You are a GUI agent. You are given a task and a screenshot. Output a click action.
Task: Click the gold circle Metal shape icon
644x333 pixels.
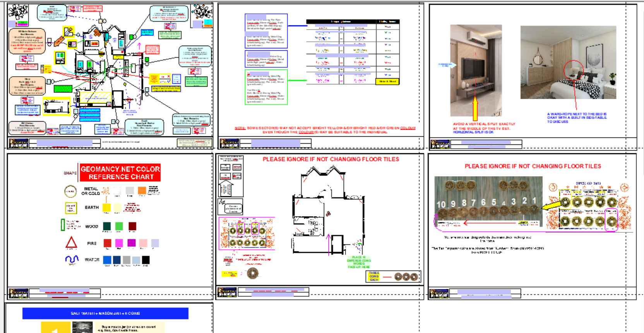pos(70,191)
